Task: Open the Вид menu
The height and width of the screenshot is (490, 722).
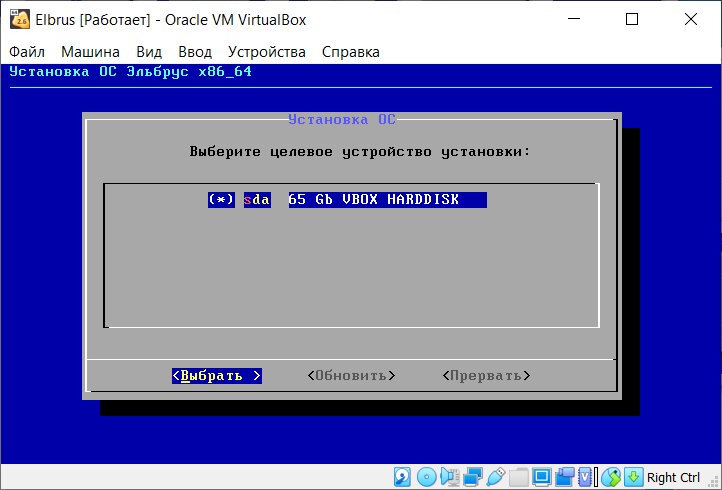Action: [x=149, y=52]
